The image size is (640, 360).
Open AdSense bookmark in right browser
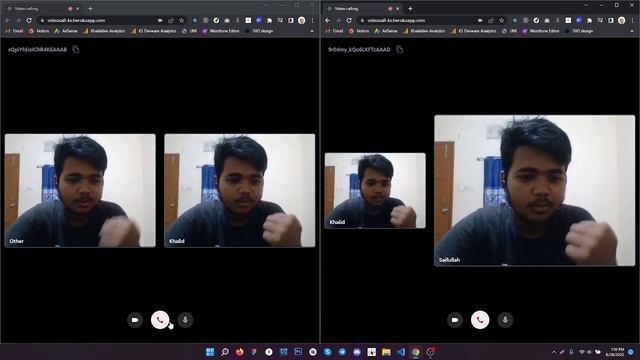point(386,31)
